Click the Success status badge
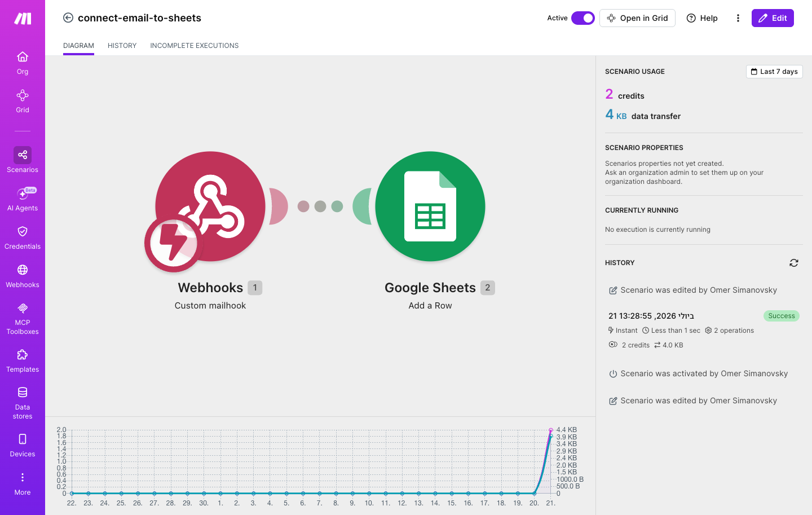The width and height of the screenshot is (812, 515). pyautogui.click(x=782, y=316)
